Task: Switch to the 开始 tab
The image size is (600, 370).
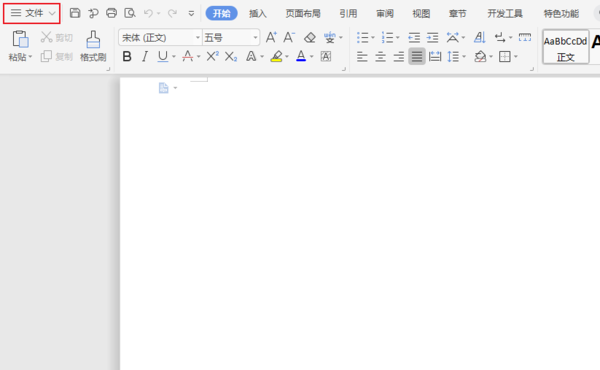Action: click(x=222, y=13)
